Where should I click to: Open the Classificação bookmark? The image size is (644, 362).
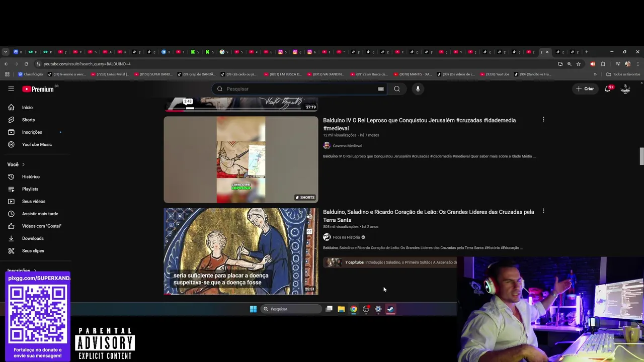coord(31,74)
